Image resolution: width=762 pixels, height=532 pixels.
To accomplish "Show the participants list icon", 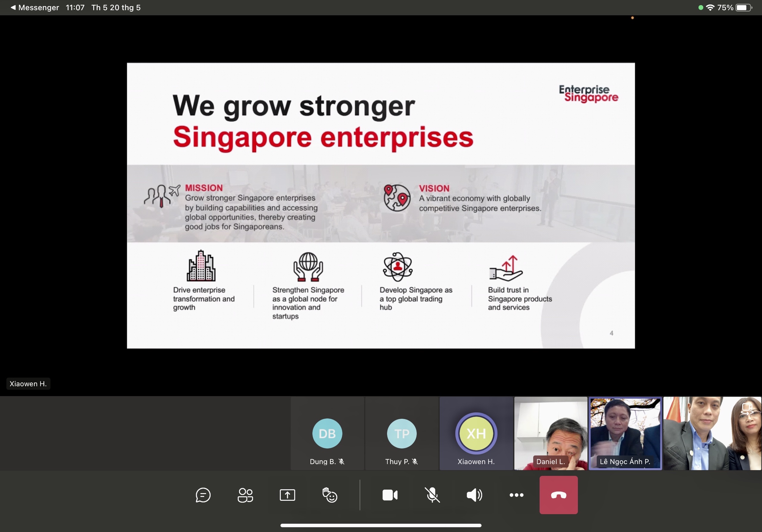I will click(245, 495).
